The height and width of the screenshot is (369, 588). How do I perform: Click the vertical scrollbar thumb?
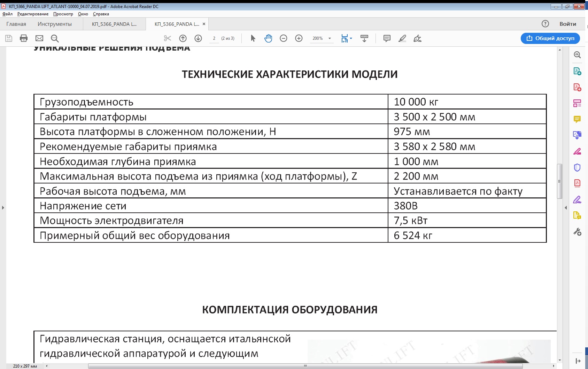[x=560, y=181]
